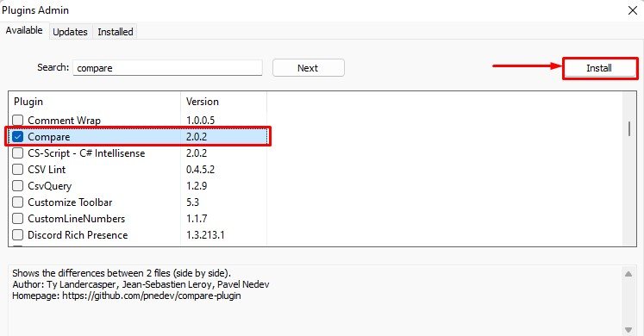Screen dimensions: 644x336
Task: Select the Available tab
Action: 24,30
